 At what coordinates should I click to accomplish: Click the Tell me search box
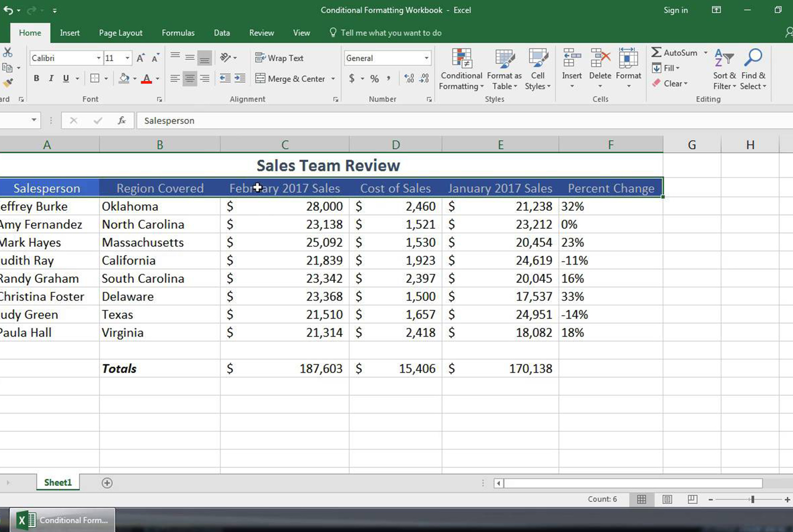click(391, 33)
